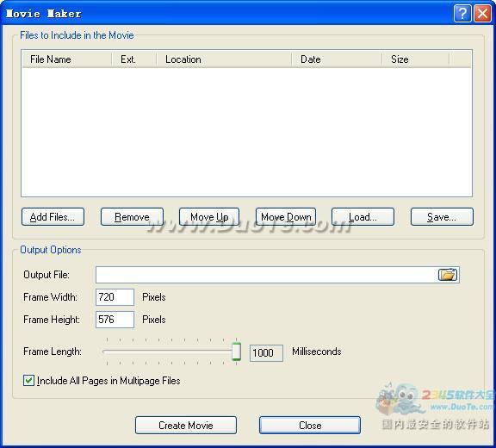
Task: Start rendering with Create Movie button
Action: (x=186, y=425)
